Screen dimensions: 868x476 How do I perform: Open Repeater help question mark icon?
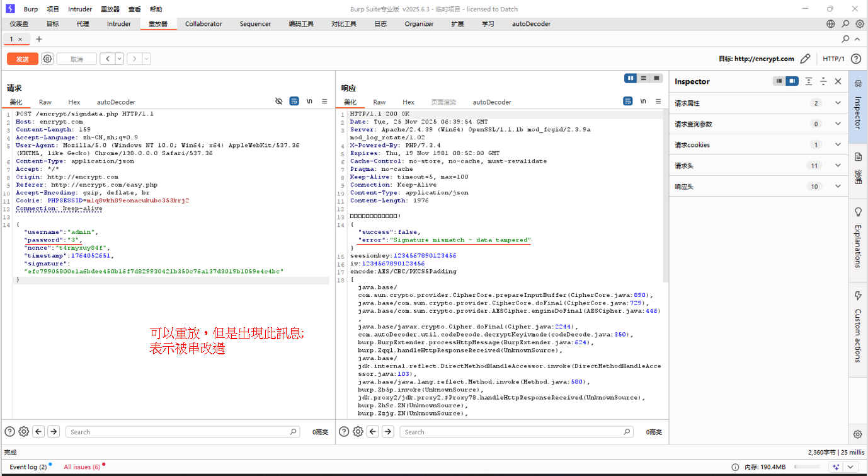[x=856, y=59]
